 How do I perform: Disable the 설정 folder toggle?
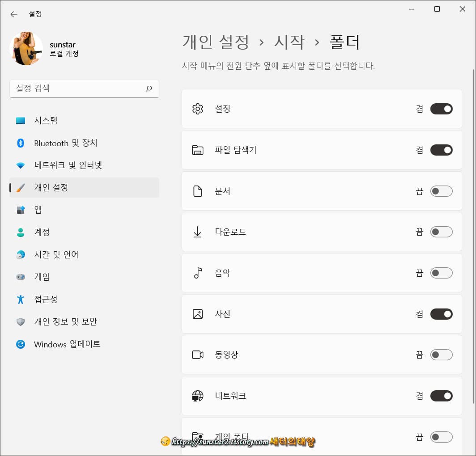441,109
